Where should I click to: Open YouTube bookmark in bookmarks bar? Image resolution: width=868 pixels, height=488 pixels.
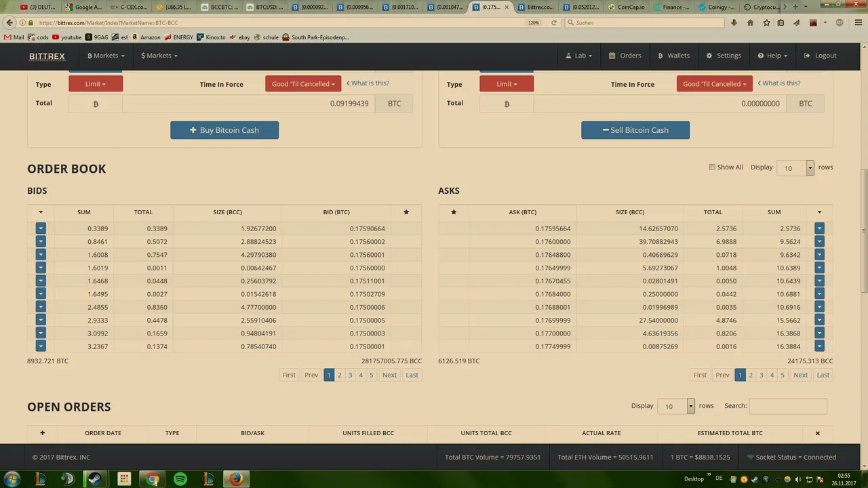click(x=67, y=37)
